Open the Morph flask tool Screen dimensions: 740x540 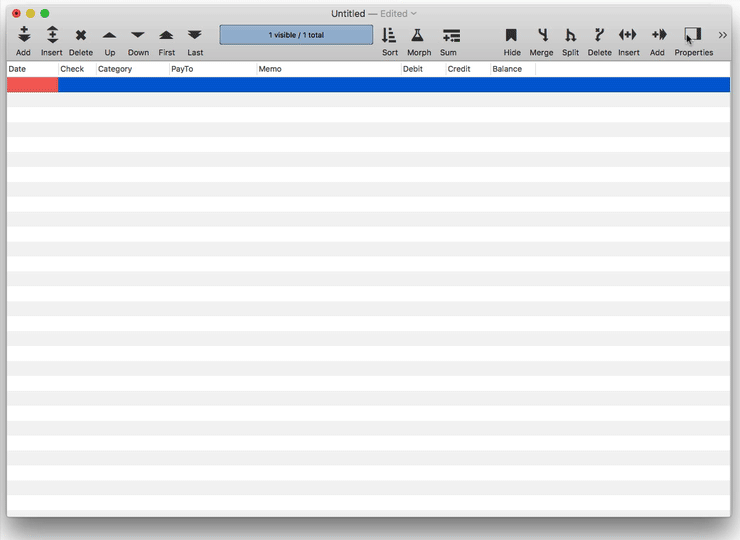[x=418, y=35]
